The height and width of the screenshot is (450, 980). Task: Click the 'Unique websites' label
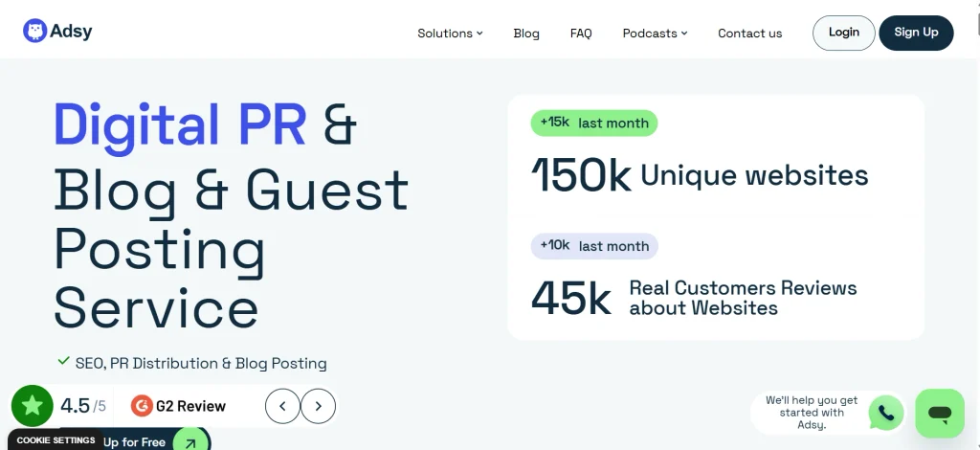(754, 175)
